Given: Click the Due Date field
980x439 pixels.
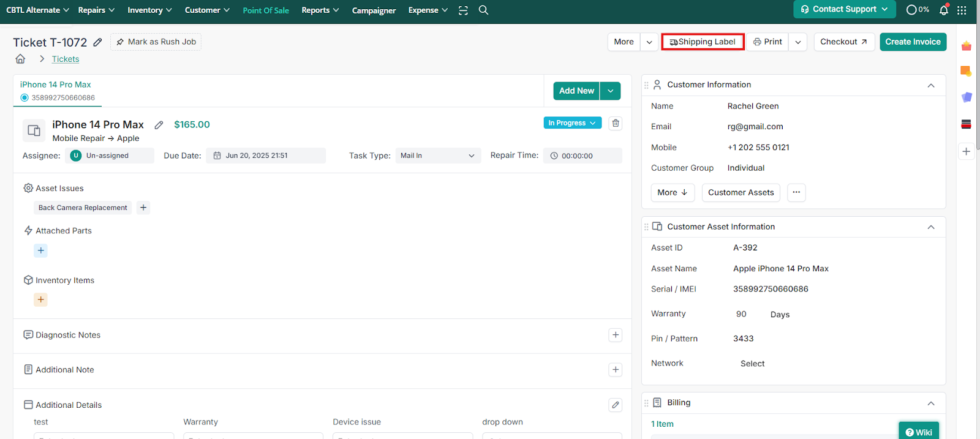Looking at the screenshot, I should (266, 156).
